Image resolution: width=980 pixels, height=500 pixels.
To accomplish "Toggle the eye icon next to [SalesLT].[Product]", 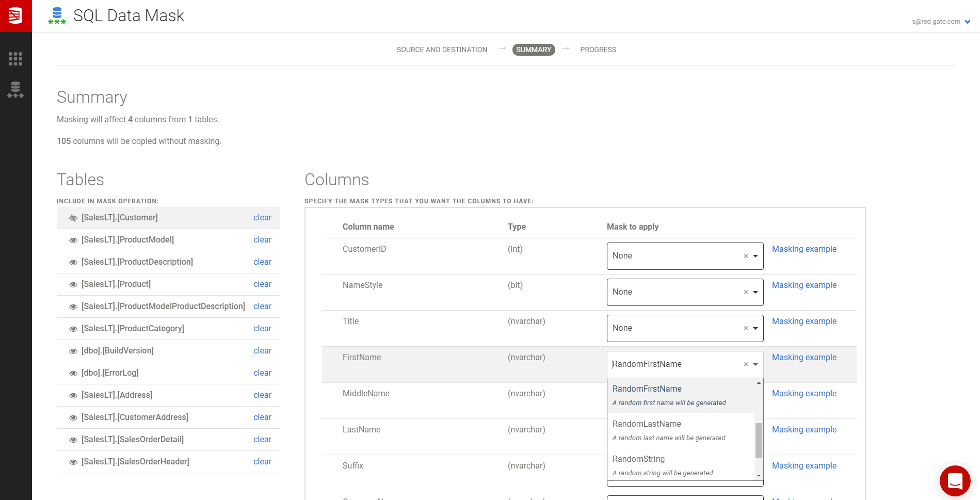I will coord(73,284).
